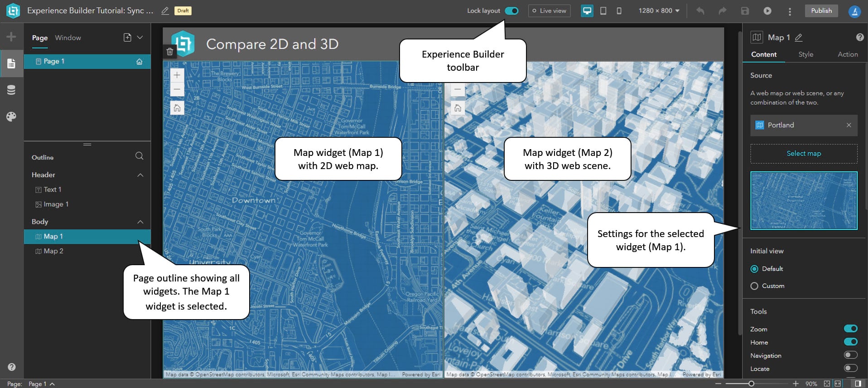Enable the Locate tool toggle
The height and width of the screenshot is (388, 868).
pyautogui.click(x=850, y=368)
